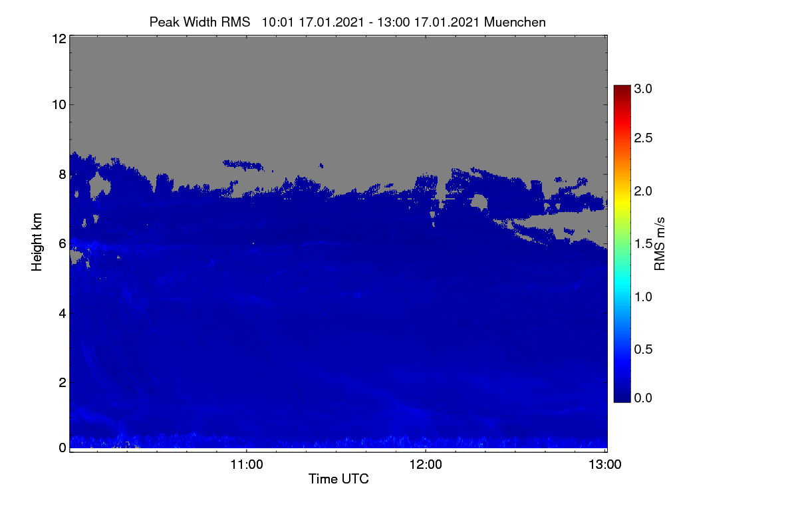Click the height tick label 10
This screenshot has height=532, width=798.
(x=59, y=104)
